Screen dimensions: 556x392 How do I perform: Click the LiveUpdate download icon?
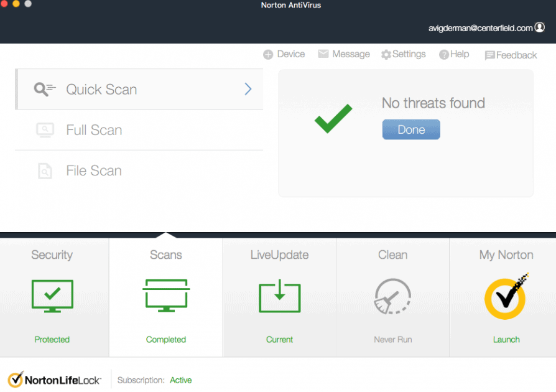pos(279,296)
